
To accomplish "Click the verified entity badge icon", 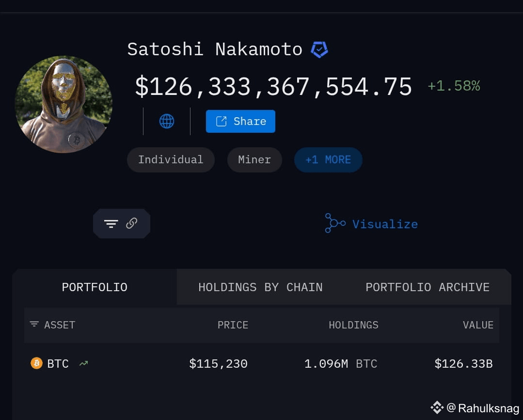I will (319, 50).
